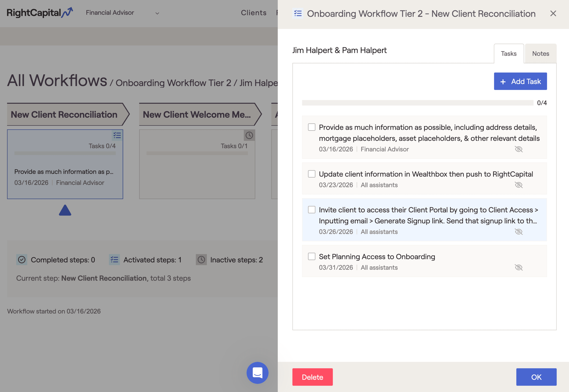Screen dimensions: 569x392
Task: Switch to the Notes tab
Action: pos(541,53)
